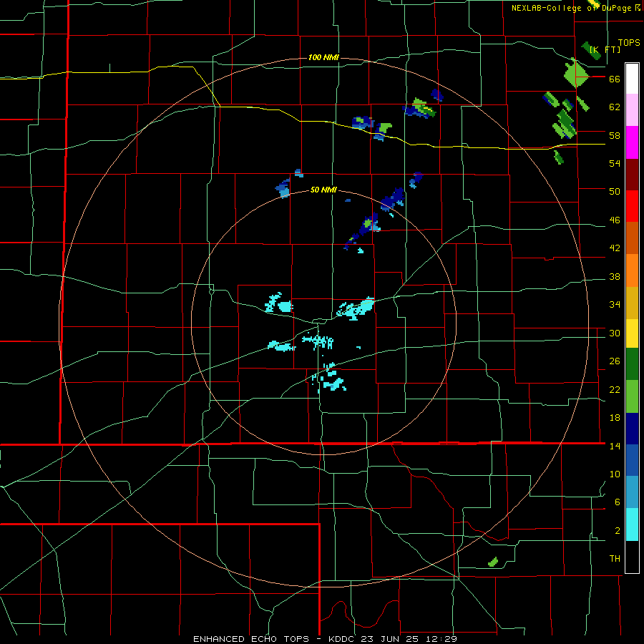Viewport: 644px width, 644px height.
Task: Click the white swatch atop the legend
Action: (x=632, y=79)
